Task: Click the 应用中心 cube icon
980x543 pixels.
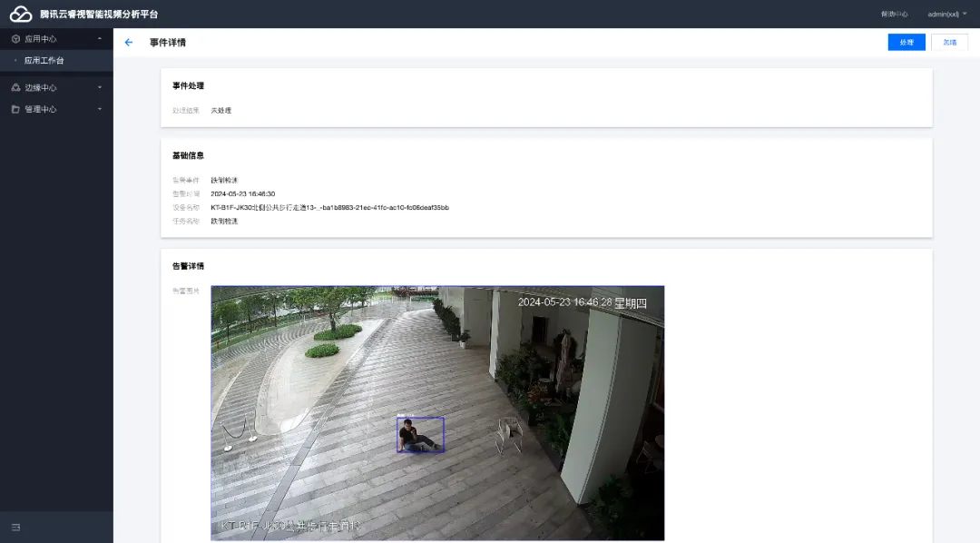Action: tap(15, 39)
